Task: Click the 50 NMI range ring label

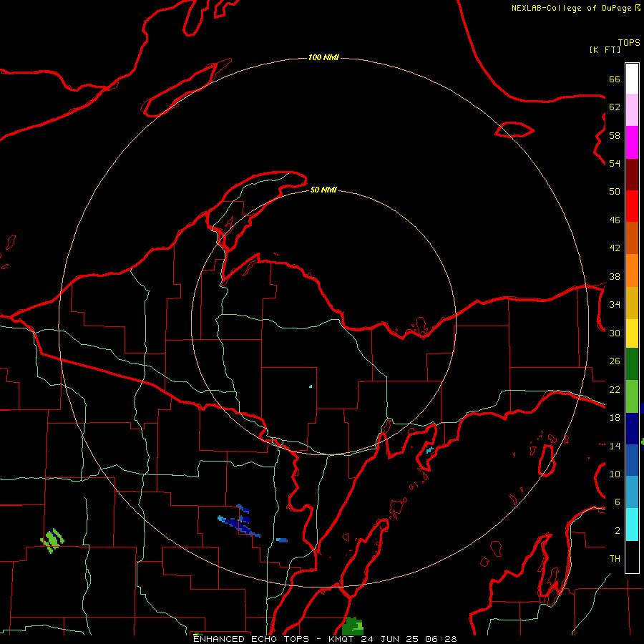Action: coord(323,190)
